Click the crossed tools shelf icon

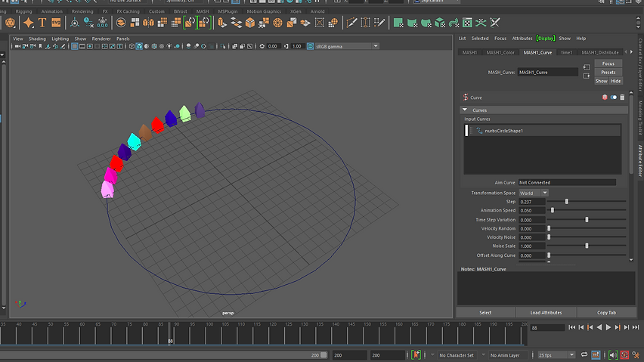point(495,23)
